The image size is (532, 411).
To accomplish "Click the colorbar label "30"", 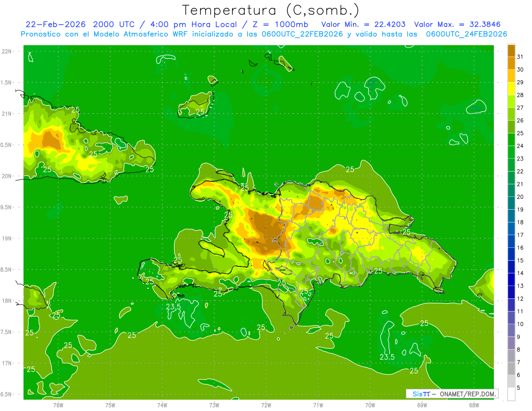I will point(520,70).
